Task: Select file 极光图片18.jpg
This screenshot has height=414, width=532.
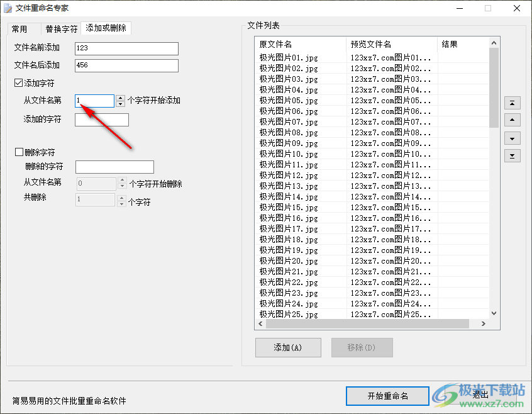Action: (289, 240)
